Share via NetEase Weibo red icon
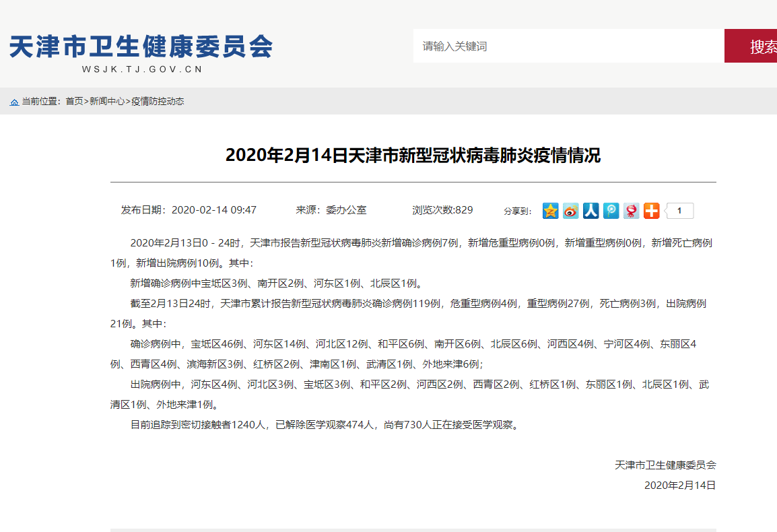 (x=632, y=211)
